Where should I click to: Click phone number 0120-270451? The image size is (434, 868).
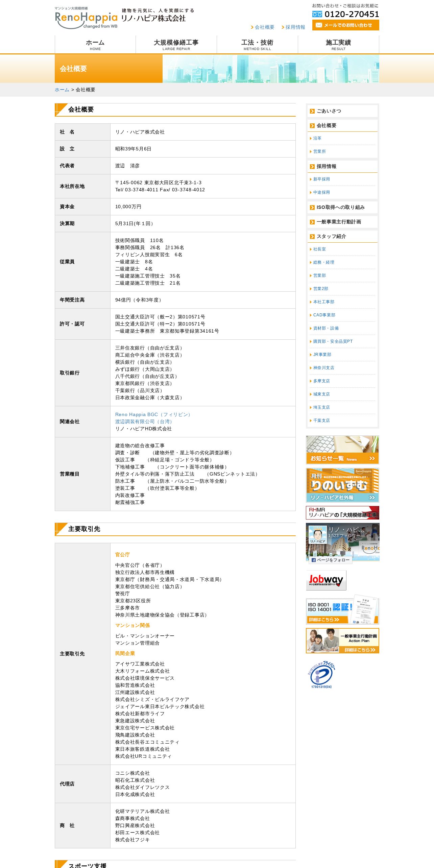point(352,14)
